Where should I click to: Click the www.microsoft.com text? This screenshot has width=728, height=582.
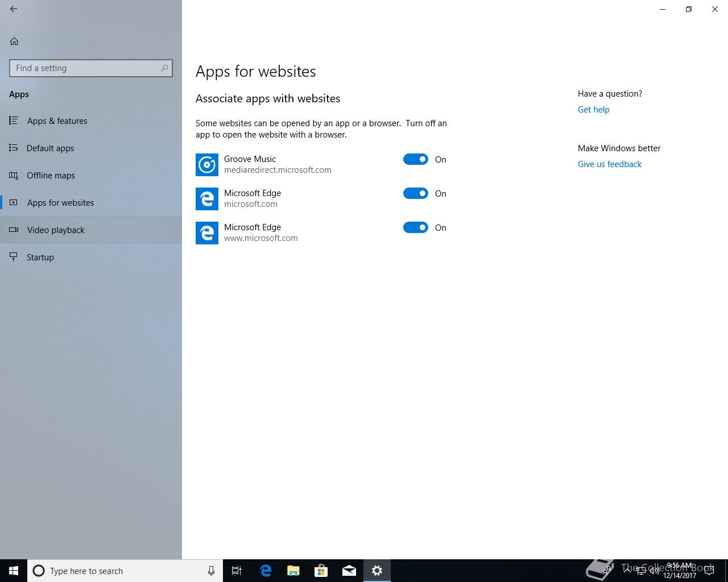pyautogui.click(x=260, y=238)
